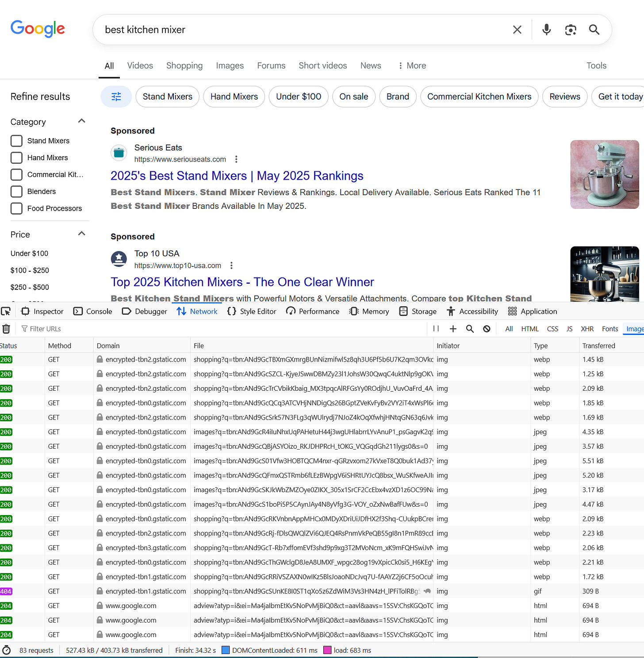Check the Food Processors category checkbox
The height and width of the screenshot is (658, 644).
tap(16, 208)
